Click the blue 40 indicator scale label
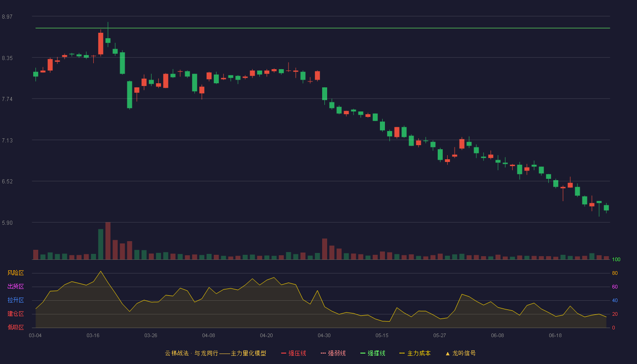 pos(615,301)
